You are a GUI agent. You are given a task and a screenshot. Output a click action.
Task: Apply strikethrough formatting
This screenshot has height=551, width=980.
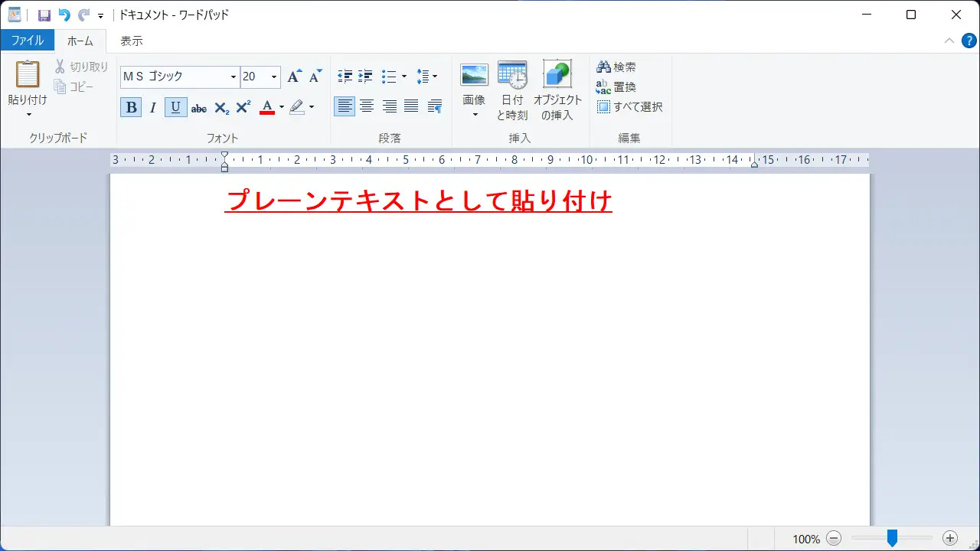click(x=199, y=108)
